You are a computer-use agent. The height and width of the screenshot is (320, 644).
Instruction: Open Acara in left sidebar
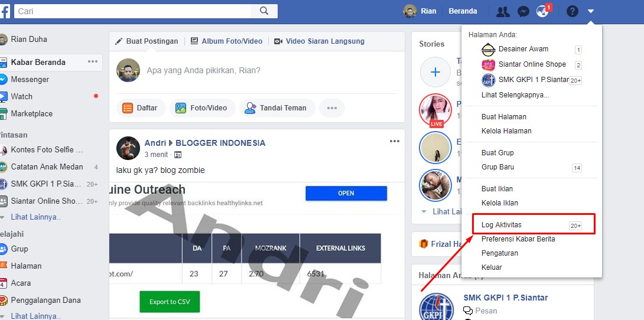point(21,283)
